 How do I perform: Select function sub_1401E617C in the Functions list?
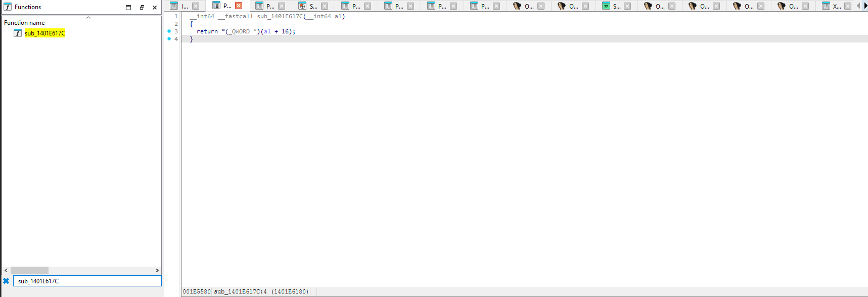click(x=45, y=33)
